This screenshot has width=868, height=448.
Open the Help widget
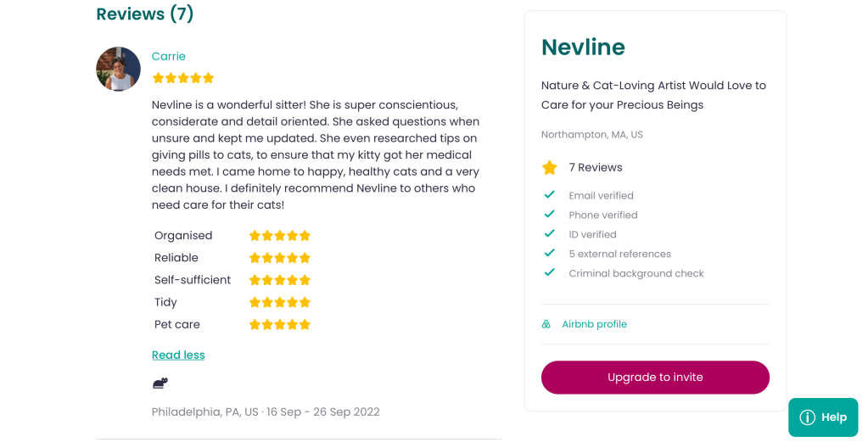tap(823, 417)
